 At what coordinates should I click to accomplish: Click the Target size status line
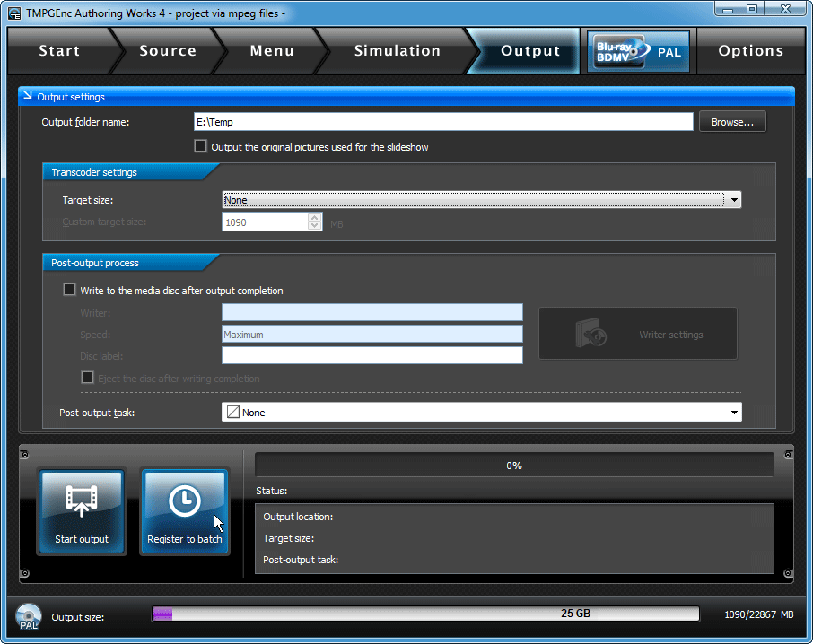click(x=288, y=538)
